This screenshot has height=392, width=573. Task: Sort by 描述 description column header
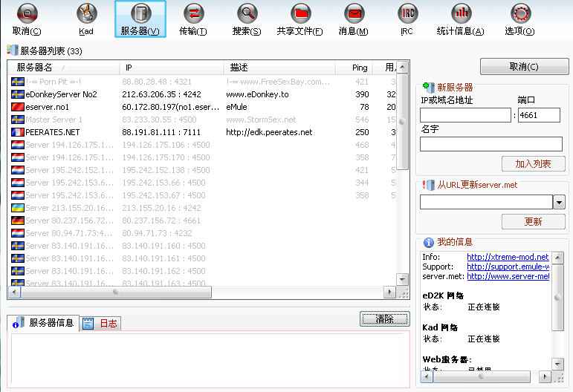[x=279, y=68]
